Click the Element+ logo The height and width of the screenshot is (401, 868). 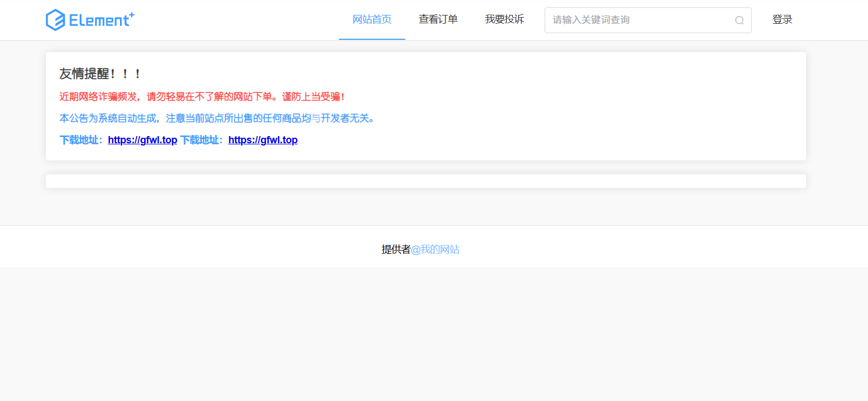pos(90,20)
